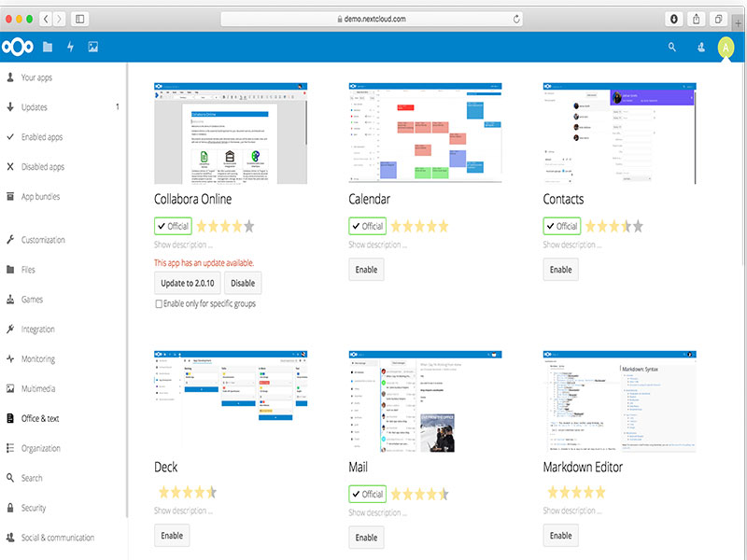Viewport: 747px width, 560px height.
Task: Click Official badge on Mail
Action: pyautogui.click(x=367, y=495)
